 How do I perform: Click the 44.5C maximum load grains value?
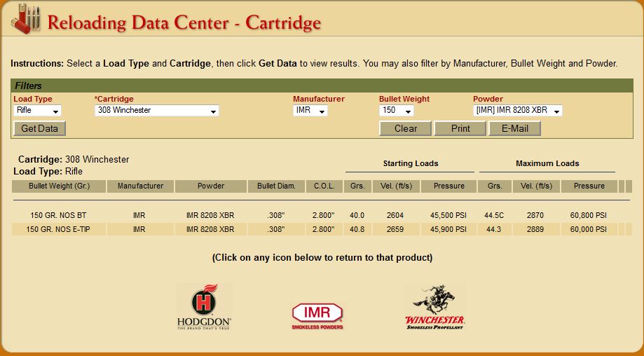(x=495, y=216)
